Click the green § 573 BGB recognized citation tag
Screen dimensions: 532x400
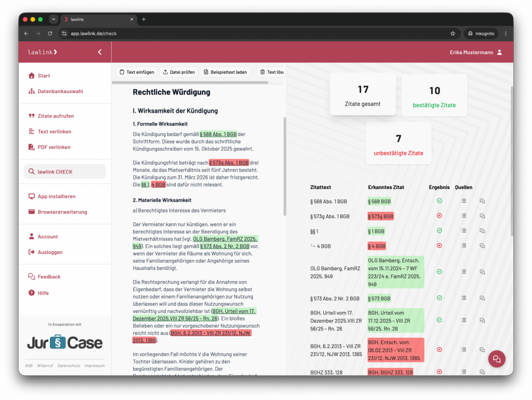coord(379,299)
